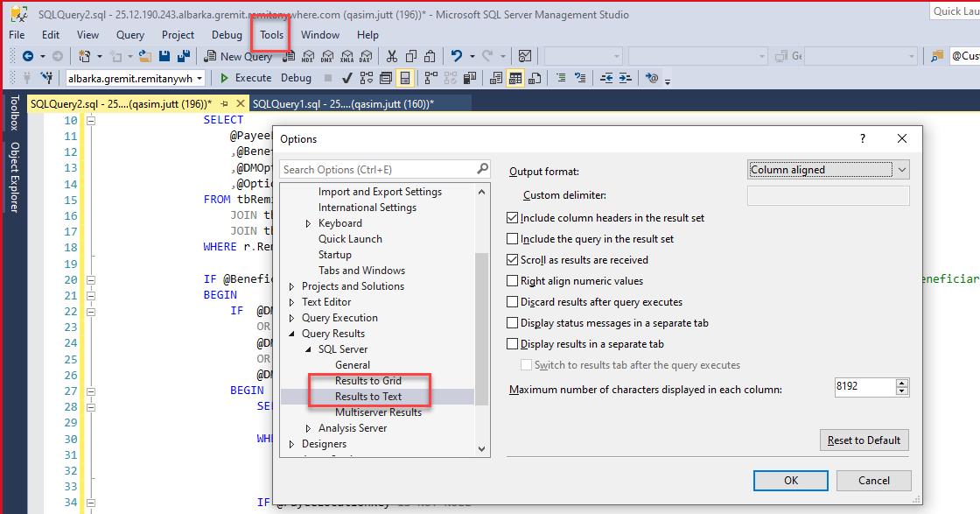Open the Query menu
The height and width of the screenshot is (514, 980).
(x=130, y=35)
